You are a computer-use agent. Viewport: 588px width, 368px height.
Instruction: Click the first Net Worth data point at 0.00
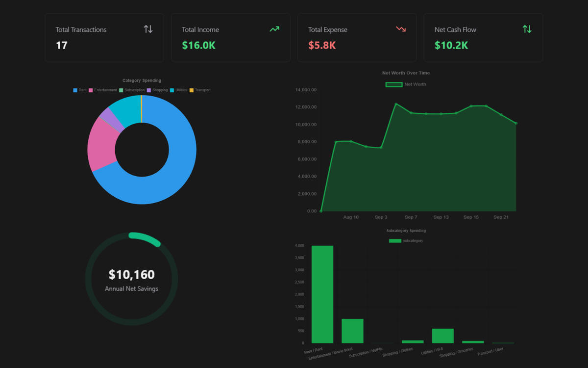[321, 211]
